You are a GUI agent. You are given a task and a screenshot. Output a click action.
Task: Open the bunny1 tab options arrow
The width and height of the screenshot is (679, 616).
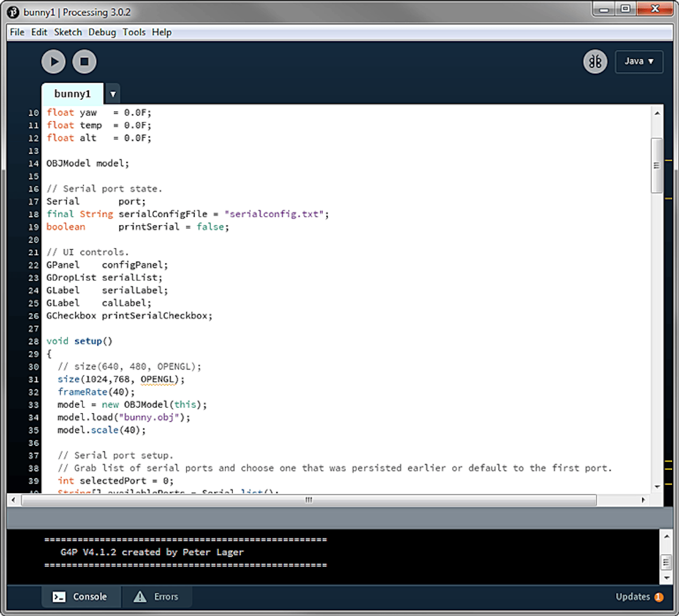112,93
